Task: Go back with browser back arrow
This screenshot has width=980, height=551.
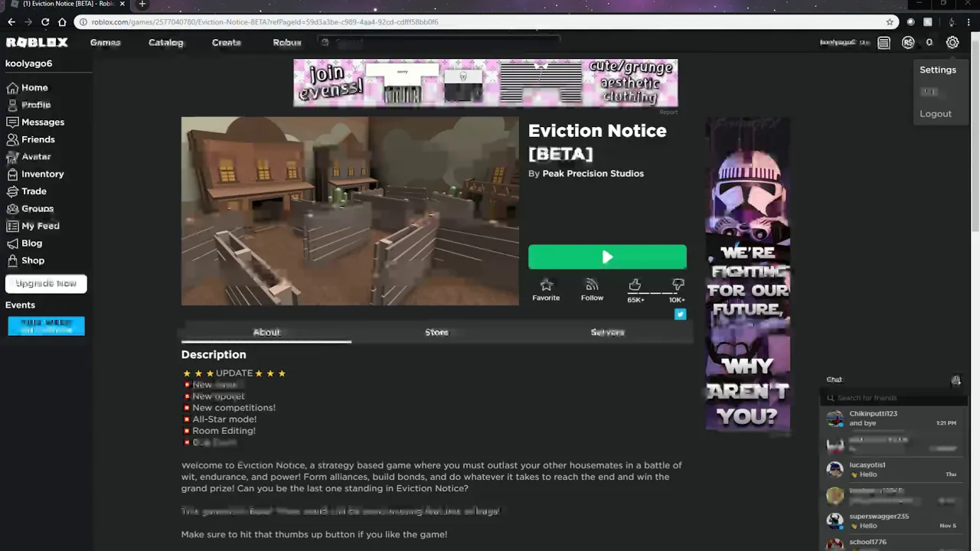Action: pyautogui.click(x=11, y=22)
